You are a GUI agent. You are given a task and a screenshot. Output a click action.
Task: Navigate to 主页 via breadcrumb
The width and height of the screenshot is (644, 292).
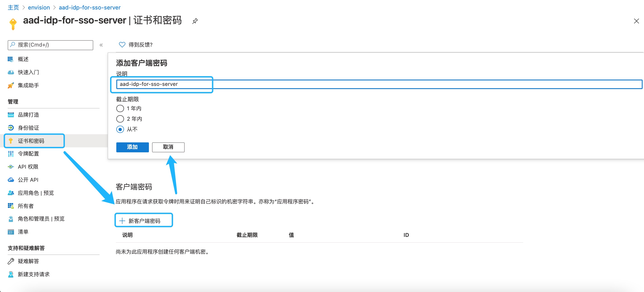click(13, 7)
